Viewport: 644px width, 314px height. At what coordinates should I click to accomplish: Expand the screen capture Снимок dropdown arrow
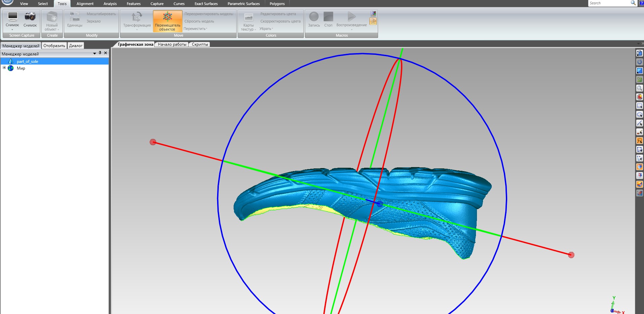(x=12, y=30)
